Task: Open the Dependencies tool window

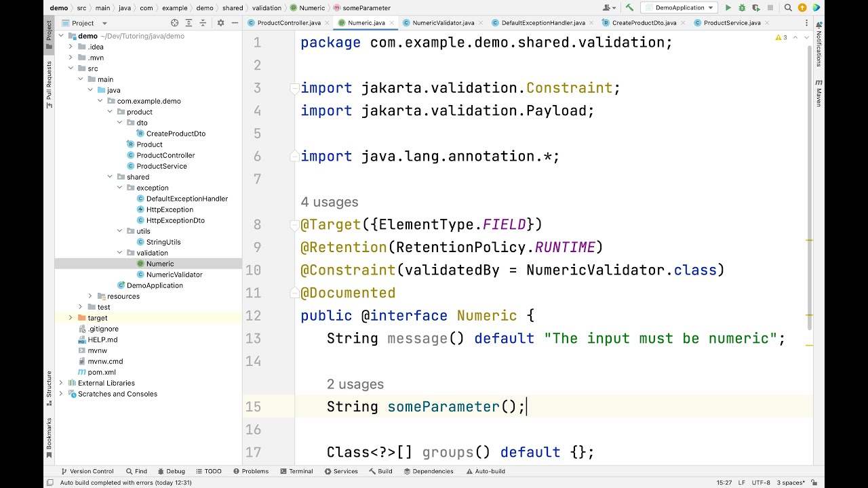Action: [428, 472]
